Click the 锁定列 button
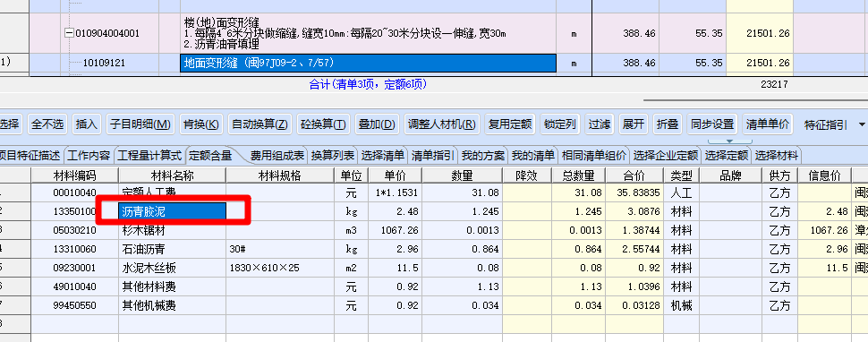The width and height of the screenshot is (868, 342). (560, 124)
